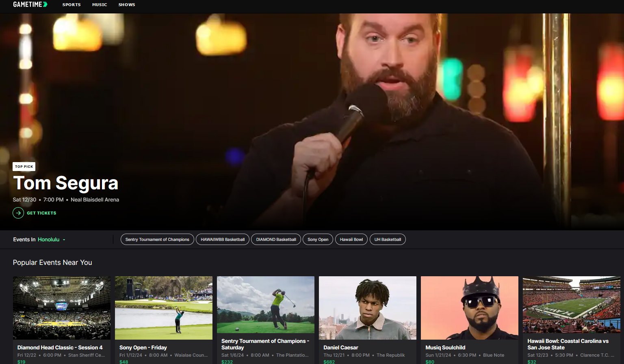Select Sentry Tournament of Champions chip
Image resolution: width=624 pixels, height=364 pixels.
[157, 240]
